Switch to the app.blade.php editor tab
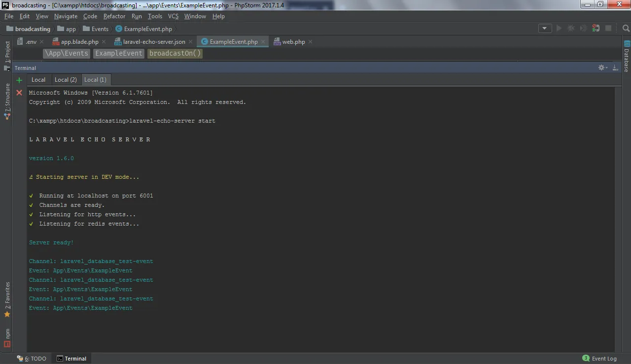The width and height of the screenshot is (631, 364). [79, 42]
